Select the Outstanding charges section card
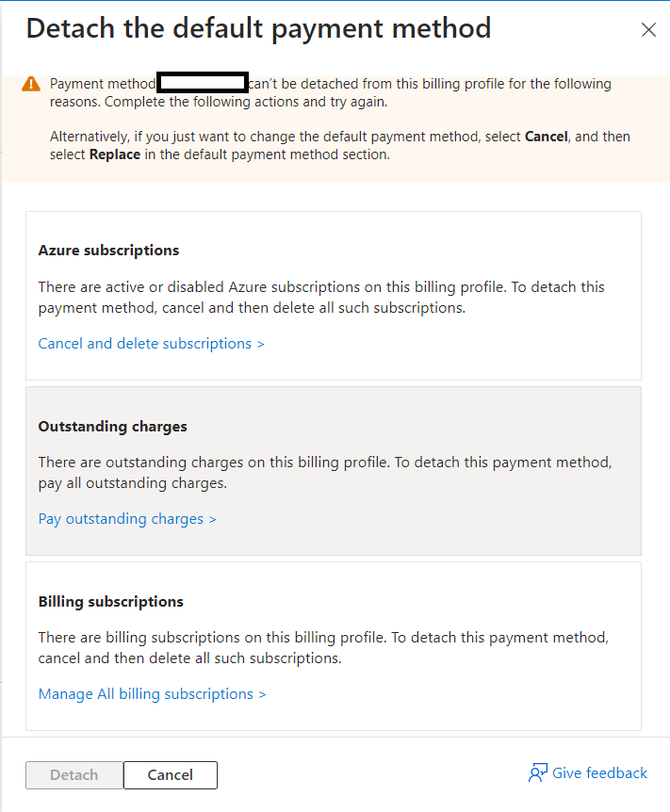670x812 pixels. coord(335,469)
